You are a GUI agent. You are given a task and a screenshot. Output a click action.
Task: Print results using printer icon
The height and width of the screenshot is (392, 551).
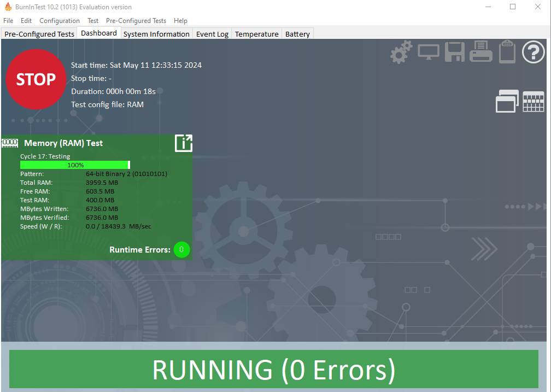pos(480,51)
